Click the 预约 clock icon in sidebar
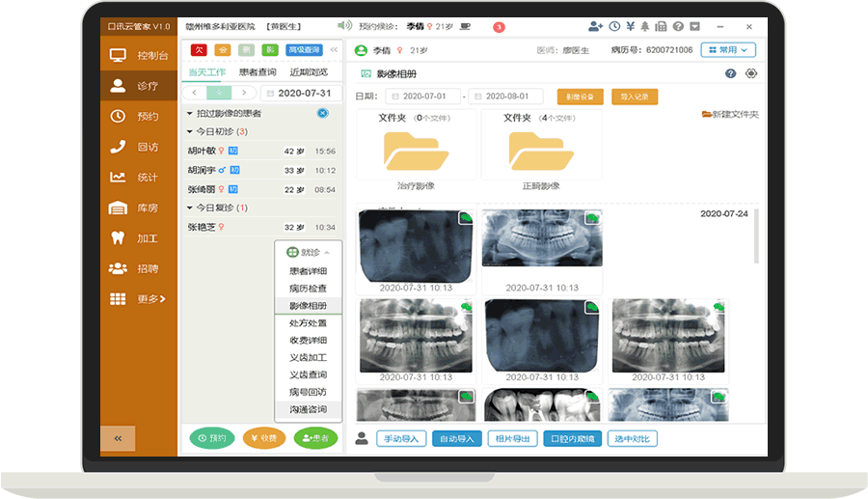This screenshot has height=499, width=868. 119,116
